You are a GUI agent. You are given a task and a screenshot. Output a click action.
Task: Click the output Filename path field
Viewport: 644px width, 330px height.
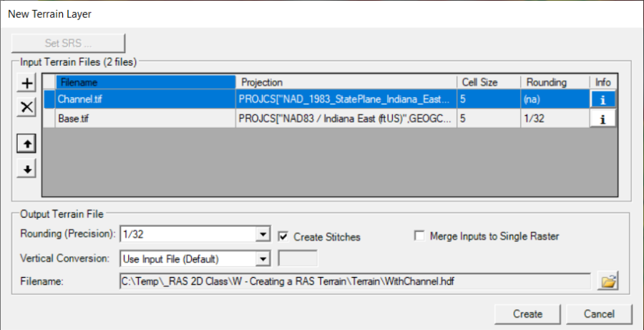point(355,281)
